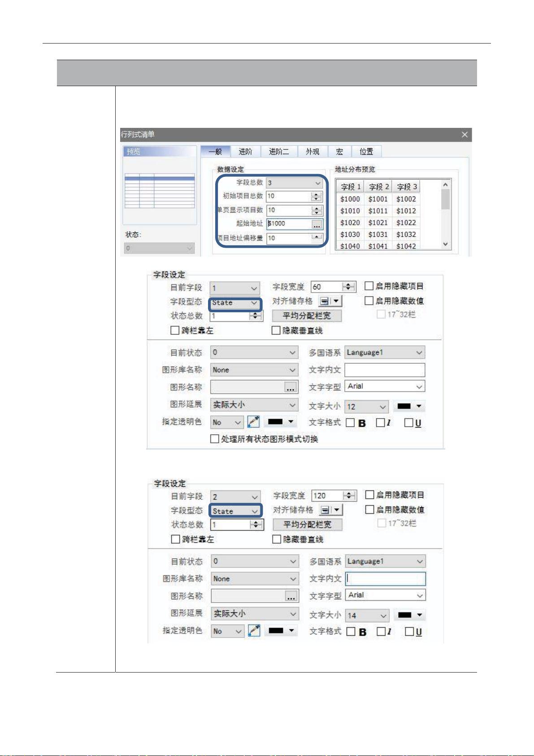Click second 平均分配栏宽 button
This screenshot has height=756, width=534.
(x=308, y=524)
